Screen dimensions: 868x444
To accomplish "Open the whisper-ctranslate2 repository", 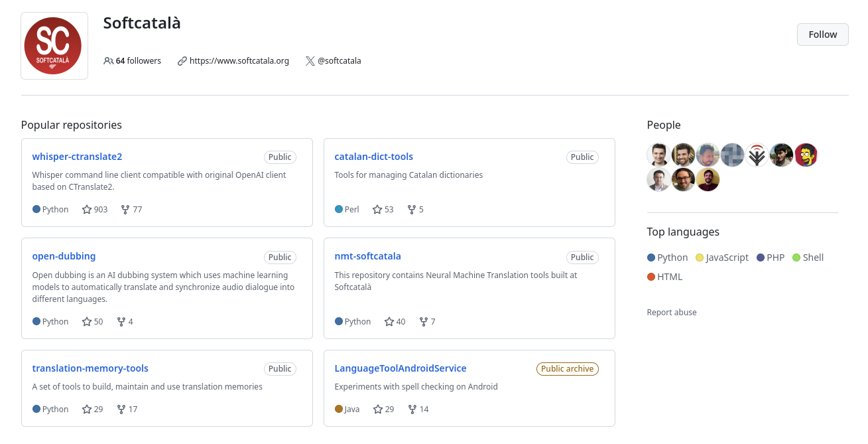I will coord(77,157).
